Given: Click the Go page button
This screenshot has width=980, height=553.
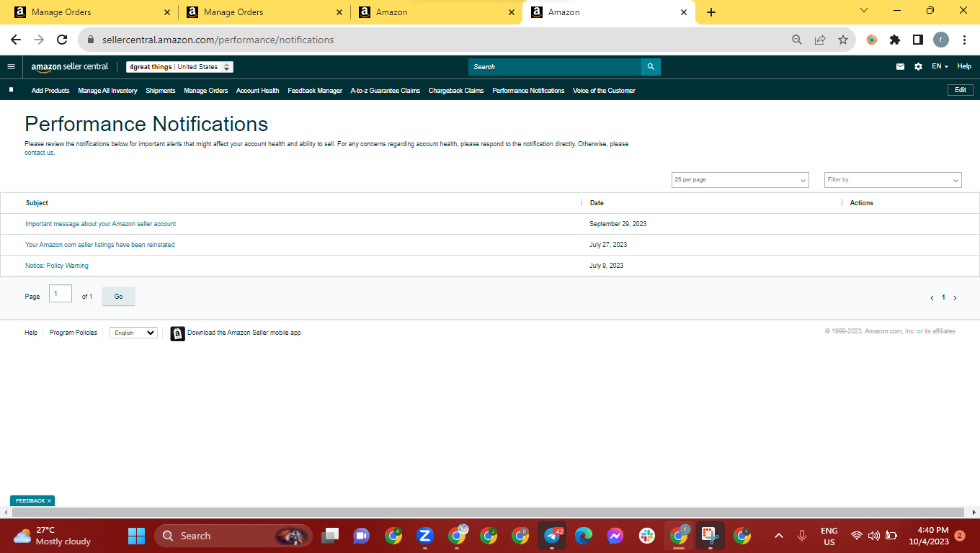Looking at the screenshot, I should tap(118, 297).
